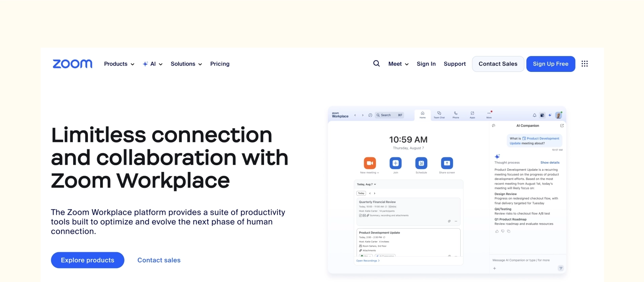This screenshot has width=644, height=282.
Task: Switch to the Apps tab
Action: (x=472, y=115)
